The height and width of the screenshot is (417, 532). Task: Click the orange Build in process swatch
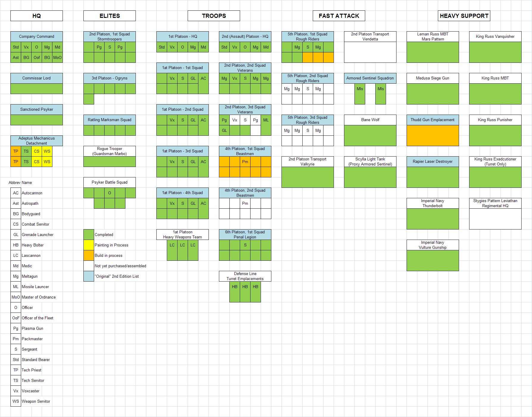click(x=89, y=255)
